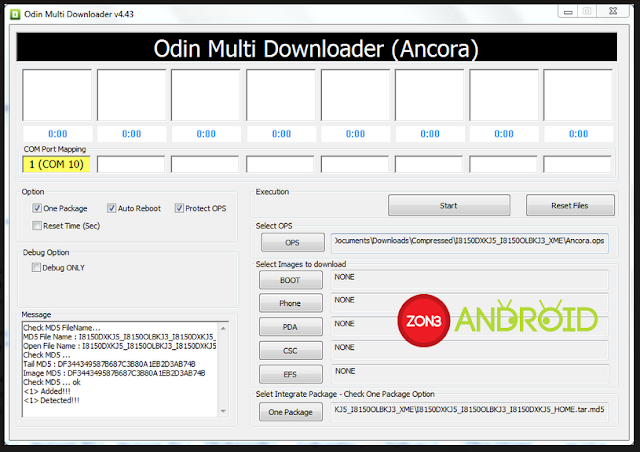Click the EFS path field showing NONE
Image resolution: width=640 pixels, height=452 pixels.
click(x=470, y=374)
